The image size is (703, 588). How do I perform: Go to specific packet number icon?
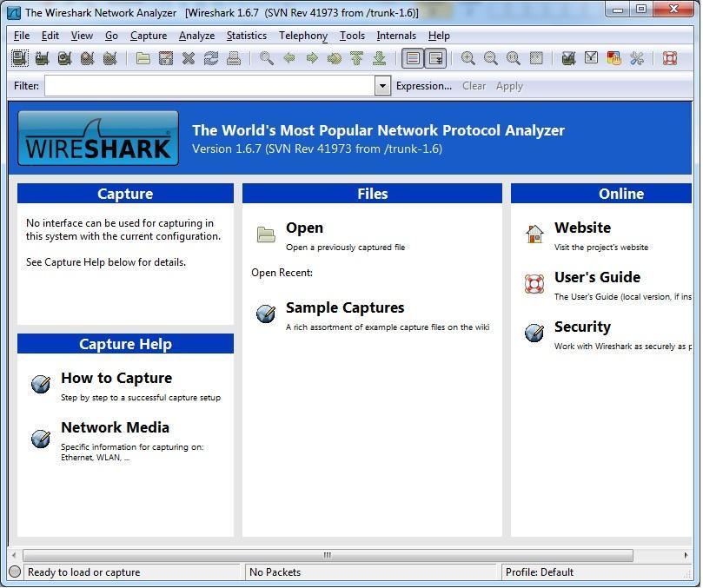tap(335, 58)
